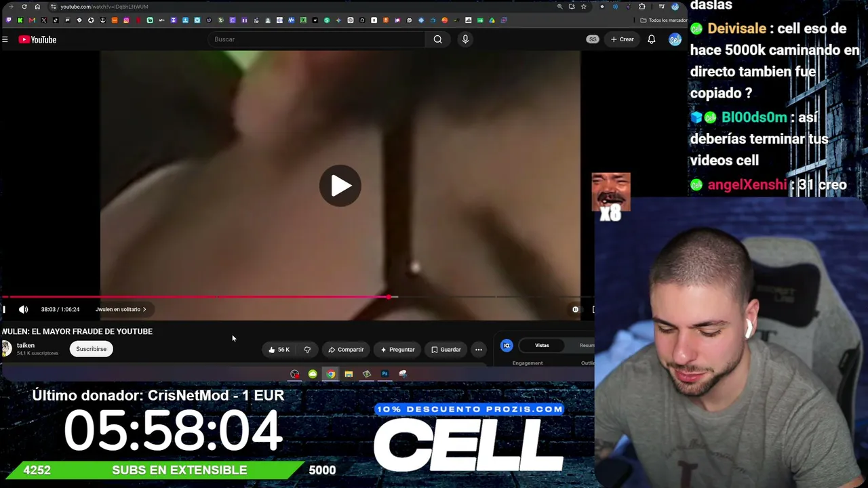Go to the YouTube home logo
Screen dimensions: 868x488
[37, 39]
